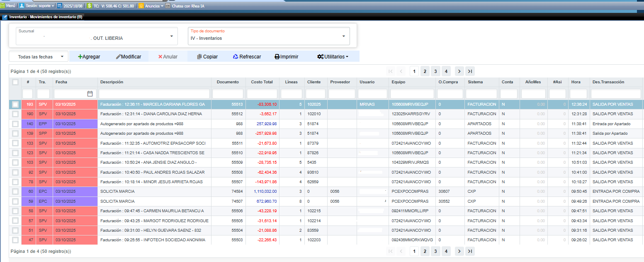
Task: Open the Utilitarios menu
Action: pos(332,57)
